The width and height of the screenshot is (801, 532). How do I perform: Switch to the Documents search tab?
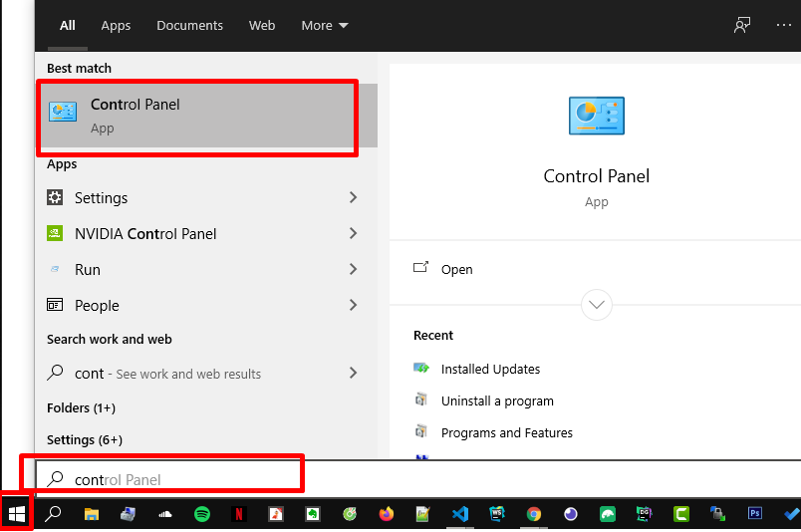[189, 26]
